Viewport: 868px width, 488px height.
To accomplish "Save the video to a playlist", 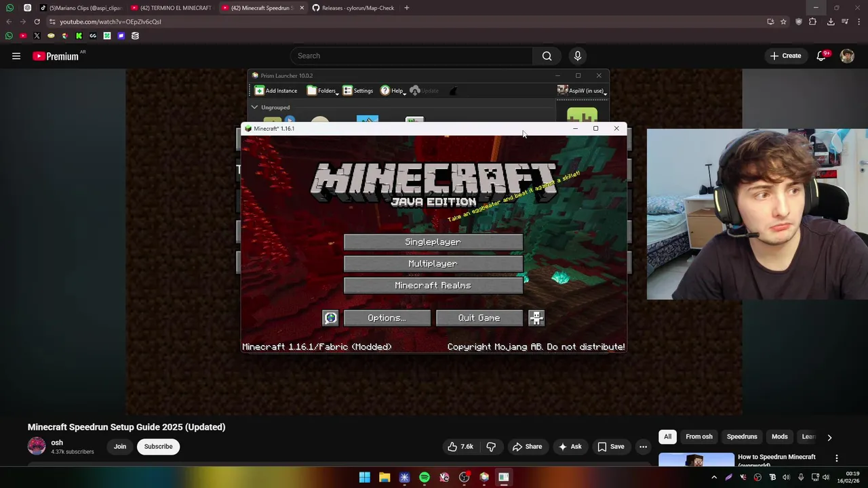I will [610, 447].
